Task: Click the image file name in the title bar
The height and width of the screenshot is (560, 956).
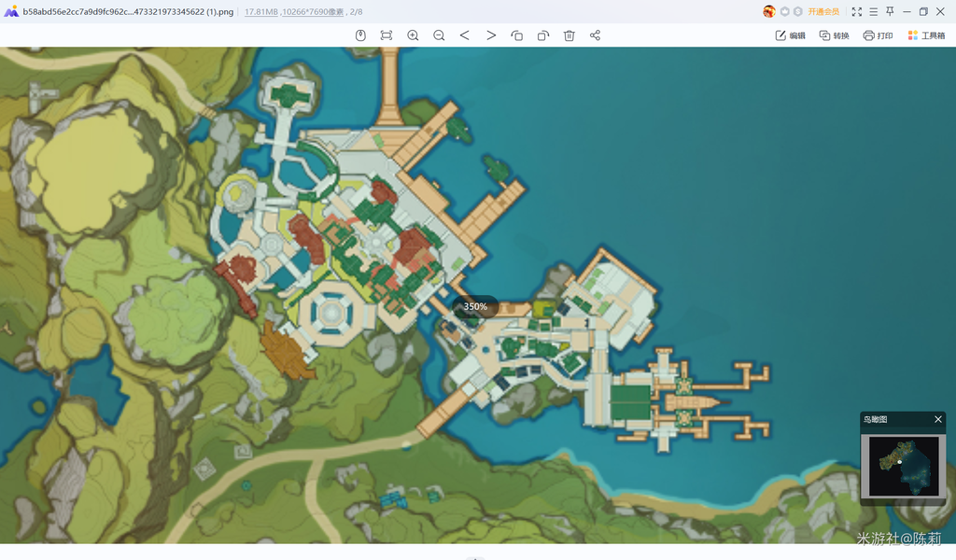Action: 128,11
